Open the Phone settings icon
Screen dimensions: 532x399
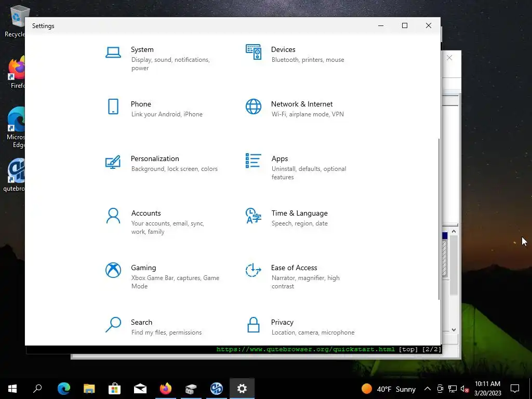point(113,107)
